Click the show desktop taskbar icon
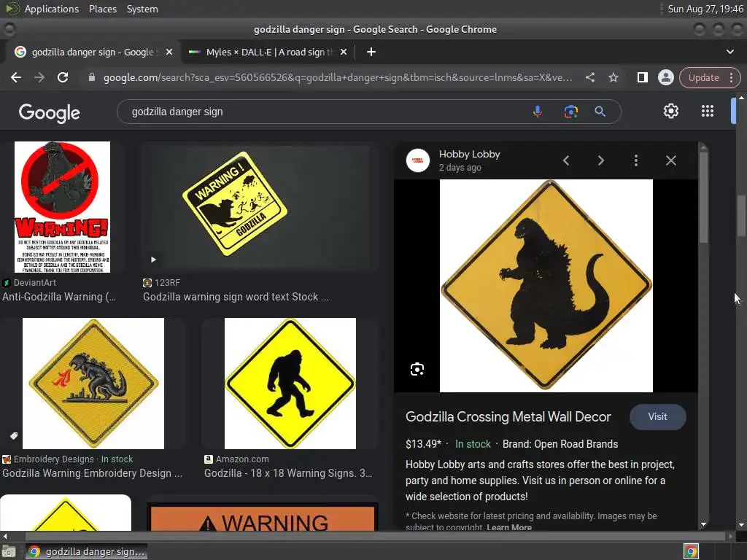This screenshot has width=747, height=560. (9, 551)
